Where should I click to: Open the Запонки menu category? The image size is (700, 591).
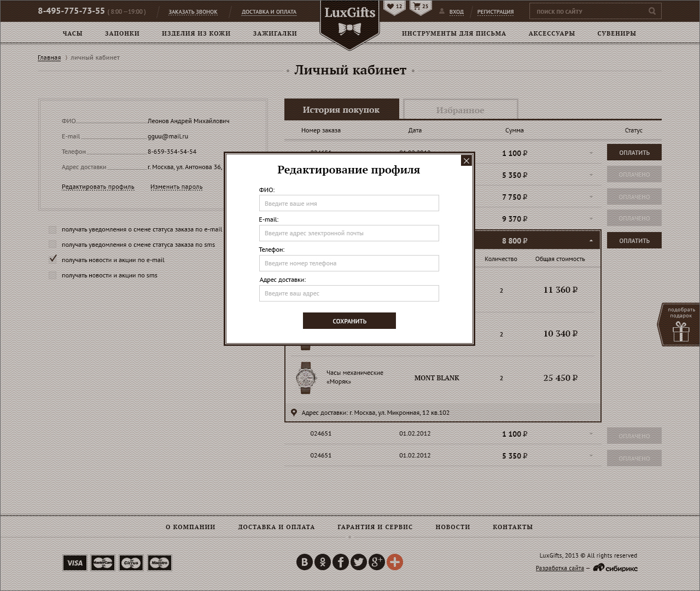pos(122,33)
